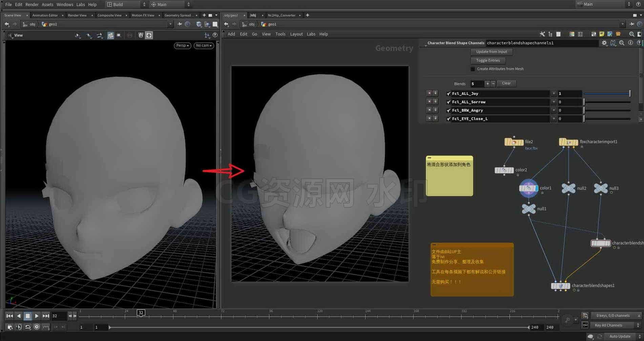Switch network editor to tree view
This screenshot has width=644, height=341.
(550, 34)
